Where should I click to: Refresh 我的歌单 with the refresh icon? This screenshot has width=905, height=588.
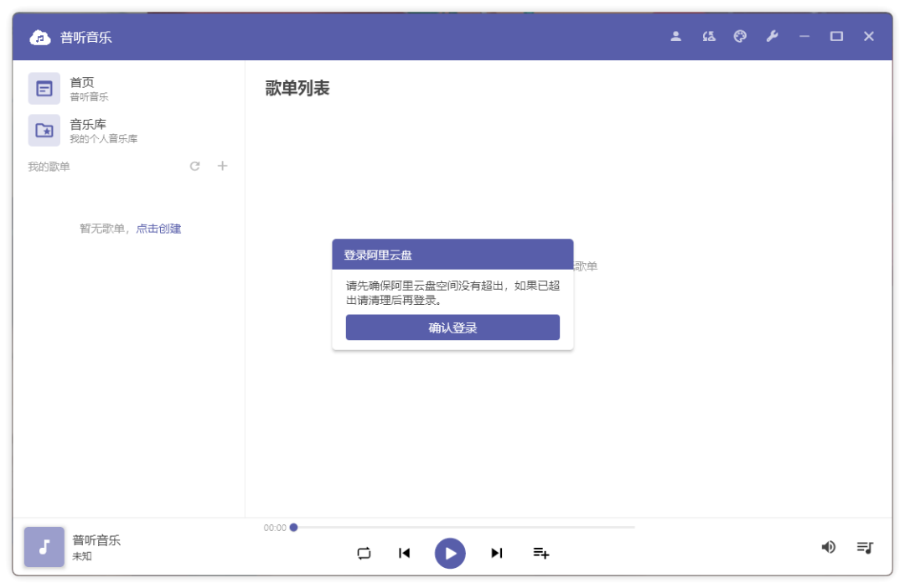[x=194, y=166]
